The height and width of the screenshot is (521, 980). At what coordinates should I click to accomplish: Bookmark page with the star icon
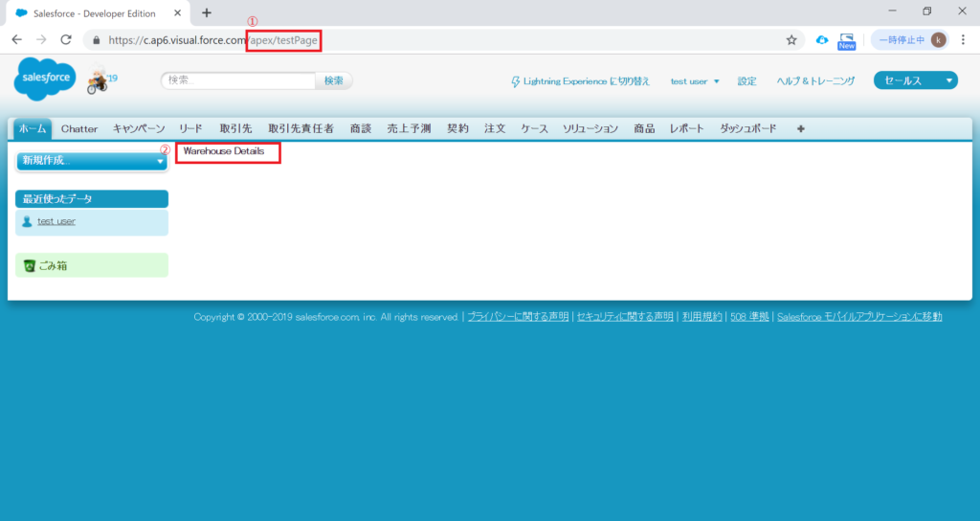tap(791, 40)
